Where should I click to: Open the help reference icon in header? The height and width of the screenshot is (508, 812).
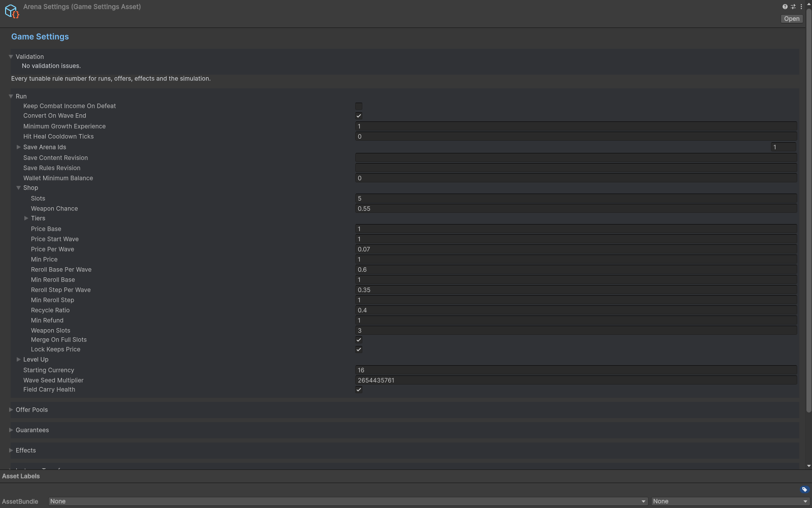point(785,7)
